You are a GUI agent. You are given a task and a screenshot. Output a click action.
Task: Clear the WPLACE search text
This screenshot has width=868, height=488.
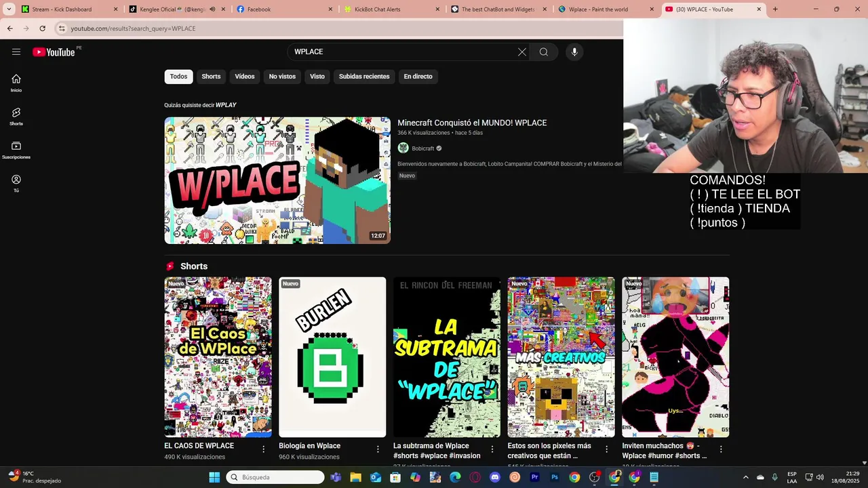(x=522, y=52)
